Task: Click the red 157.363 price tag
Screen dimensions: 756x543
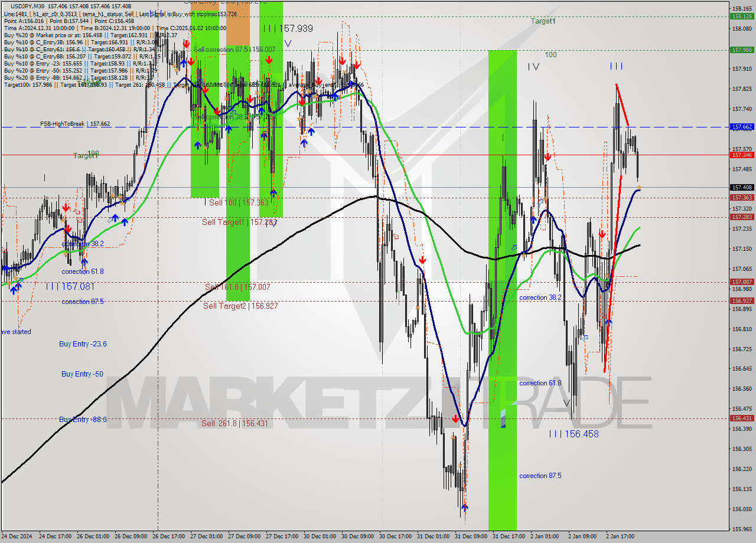Action: pyautogui.click(x=742, y=198)
